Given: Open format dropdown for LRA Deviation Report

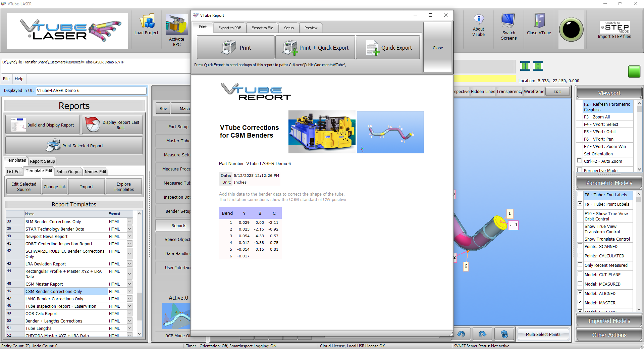Looking at the screenshot, I should (129, 264).
